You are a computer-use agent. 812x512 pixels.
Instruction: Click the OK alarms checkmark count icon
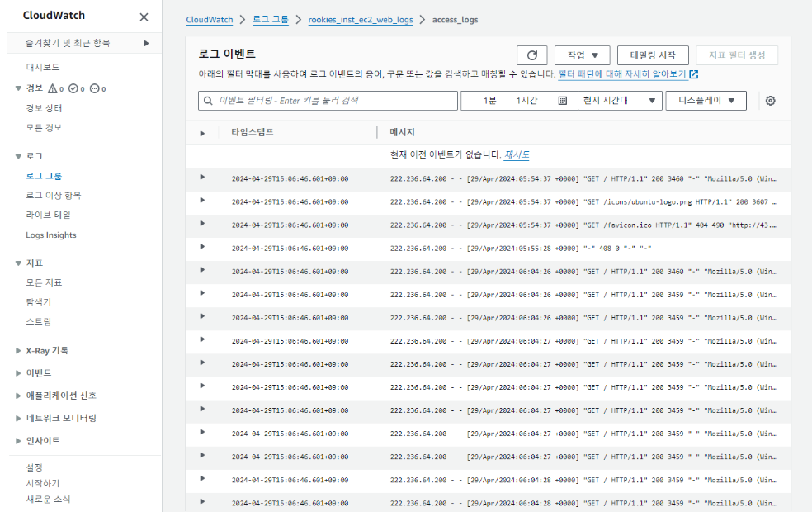73,88
